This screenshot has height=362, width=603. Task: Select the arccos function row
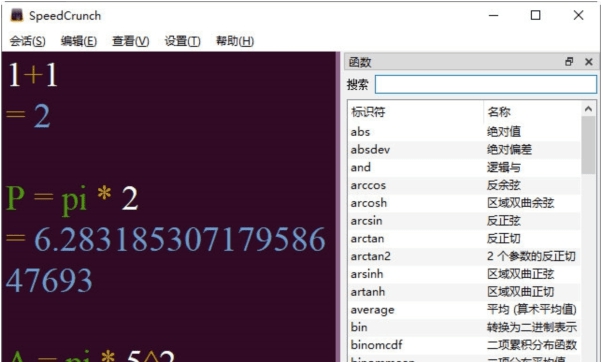coord(465,185)
